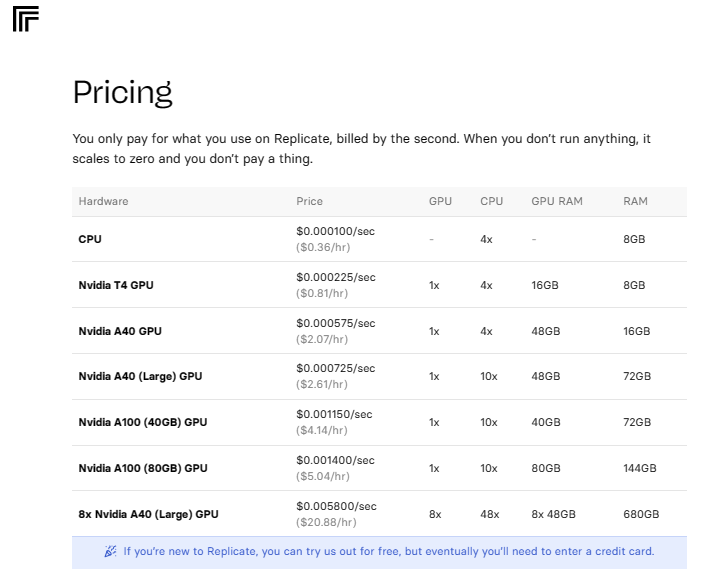This screenshot has height=578, width=723.
Task: Click the CPU hardware row label
Action: pos(90,239)
